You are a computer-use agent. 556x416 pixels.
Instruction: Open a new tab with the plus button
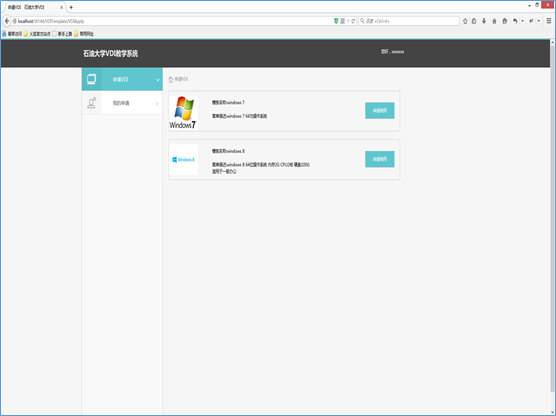(x=71, y=7)
